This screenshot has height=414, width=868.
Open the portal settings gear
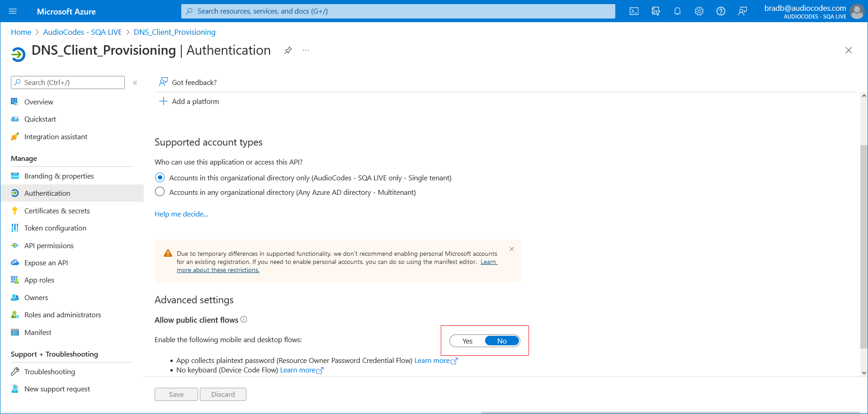[x=699, y=11]
